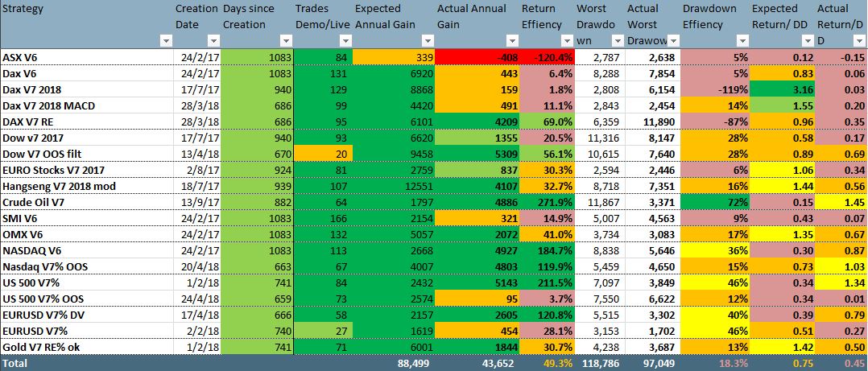
Task: Open the Expected Return/DD filter dropdown
Action: pyautogui.click(x=808, y=42)
